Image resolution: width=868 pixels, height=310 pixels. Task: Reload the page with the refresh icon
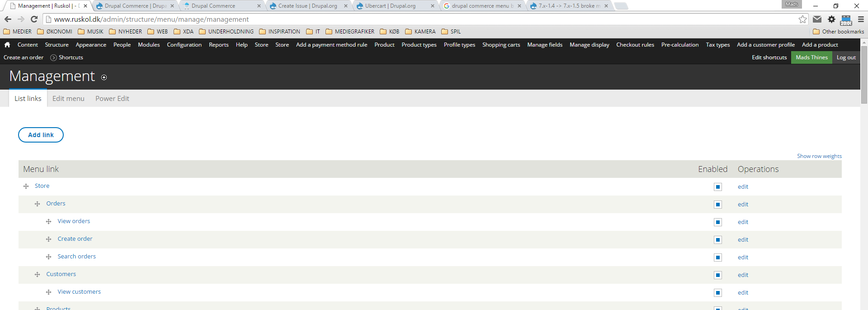click(34, 19)
